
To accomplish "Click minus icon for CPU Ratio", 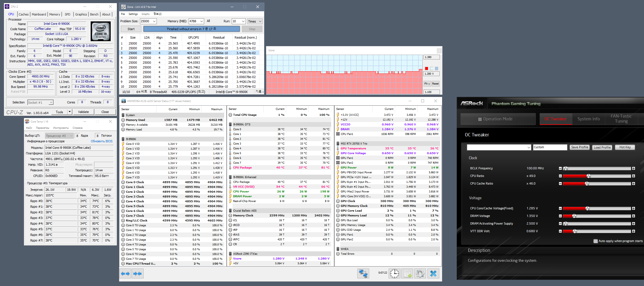I will click(560, 176).
